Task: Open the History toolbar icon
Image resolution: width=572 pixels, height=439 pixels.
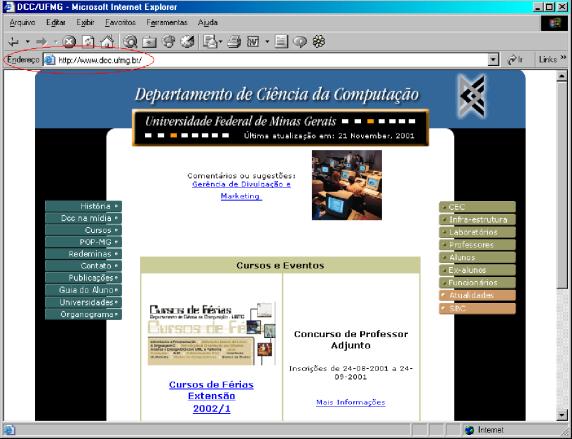Action: point(188,42)
